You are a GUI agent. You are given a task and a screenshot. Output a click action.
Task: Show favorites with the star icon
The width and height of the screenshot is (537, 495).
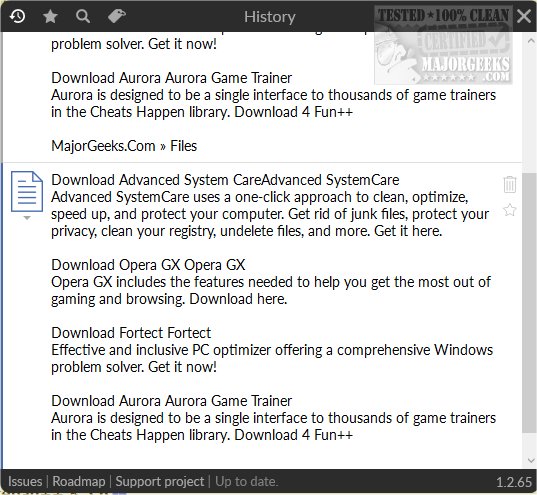pos(50,16)
